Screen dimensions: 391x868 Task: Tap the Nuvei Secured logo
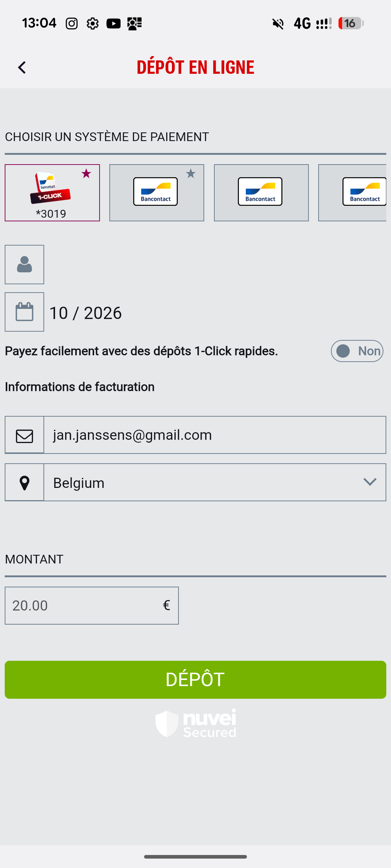point(196,724)
